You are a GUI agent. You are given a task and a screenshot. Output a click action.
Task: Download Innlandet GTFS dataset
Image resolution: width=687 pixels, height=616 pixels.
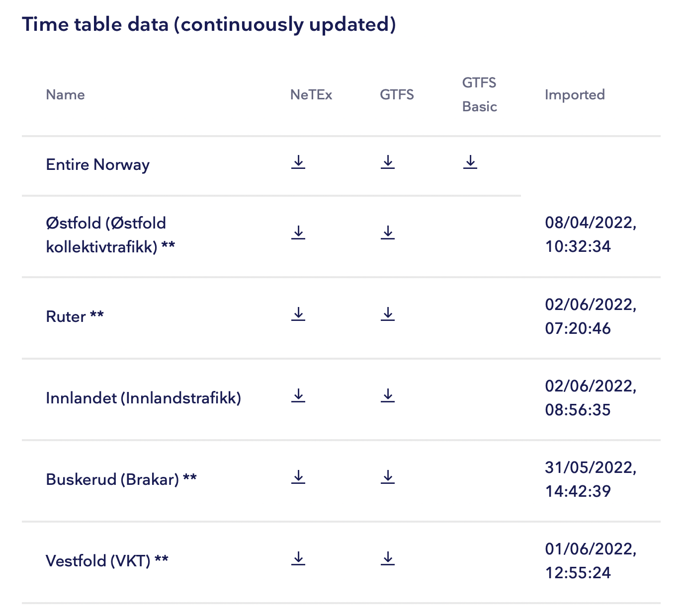(x=388, y=395)
